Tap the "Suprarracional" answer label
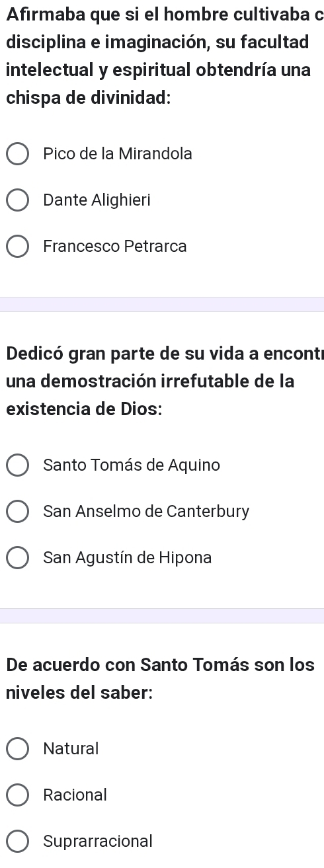 coord(98,842)
